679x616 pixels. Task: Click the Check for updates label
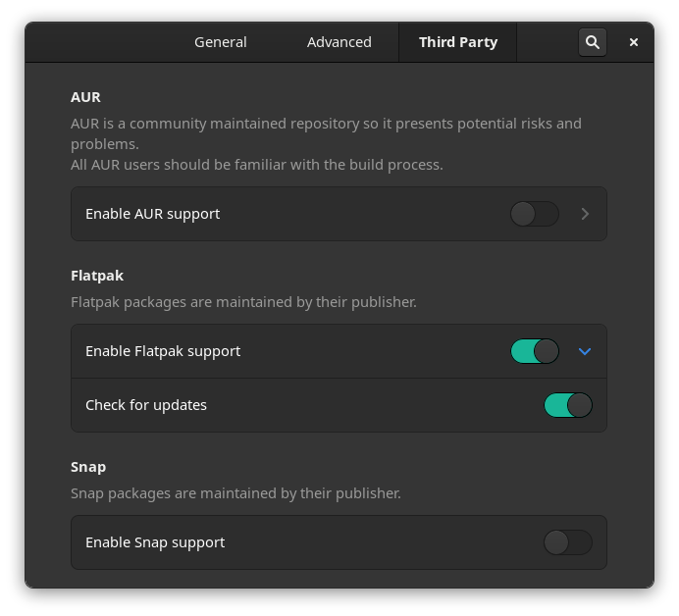click(x=146, y=405)
